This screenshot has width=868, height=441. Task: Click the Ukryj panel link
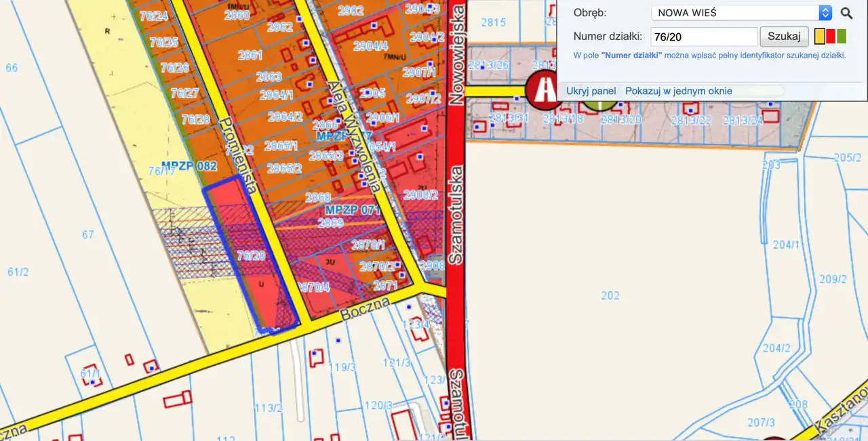click(591, 91)
